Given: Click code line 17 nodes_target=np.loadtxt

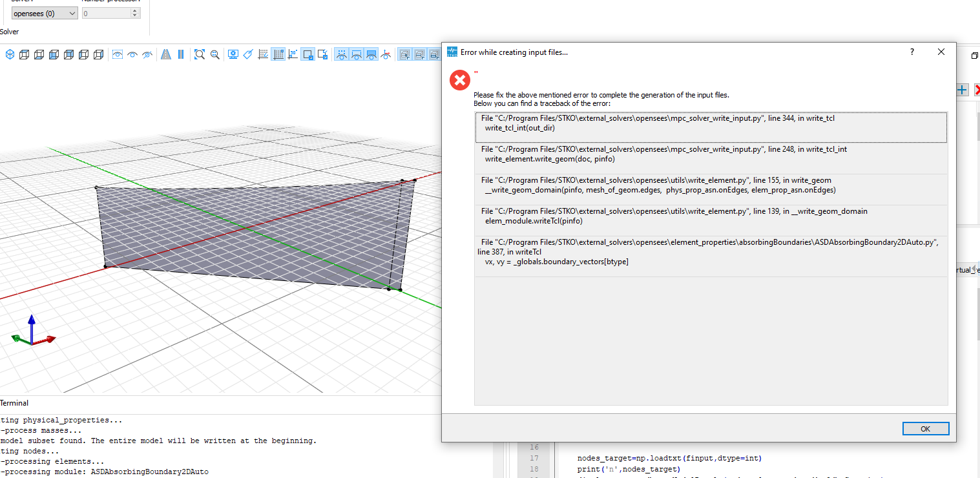Looking at the screenshot, I should tap(669, 458).
